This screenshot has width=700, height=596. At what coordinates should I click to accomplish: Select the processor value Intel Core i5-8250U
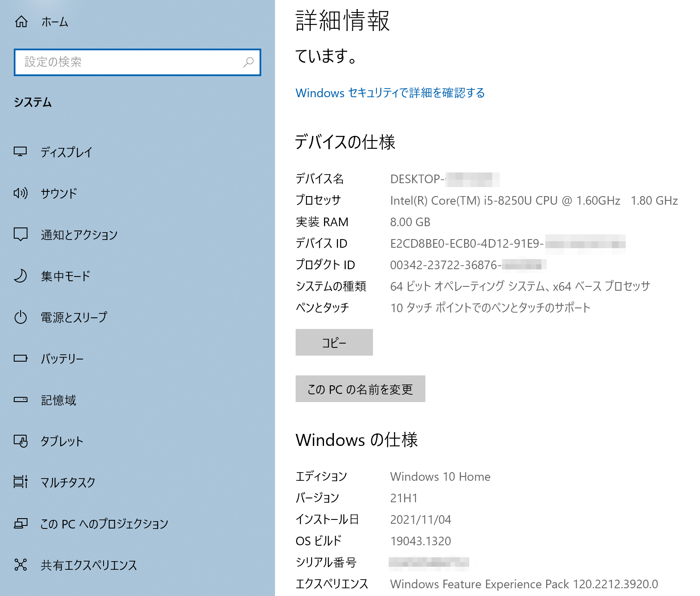(x=534, y=200)
